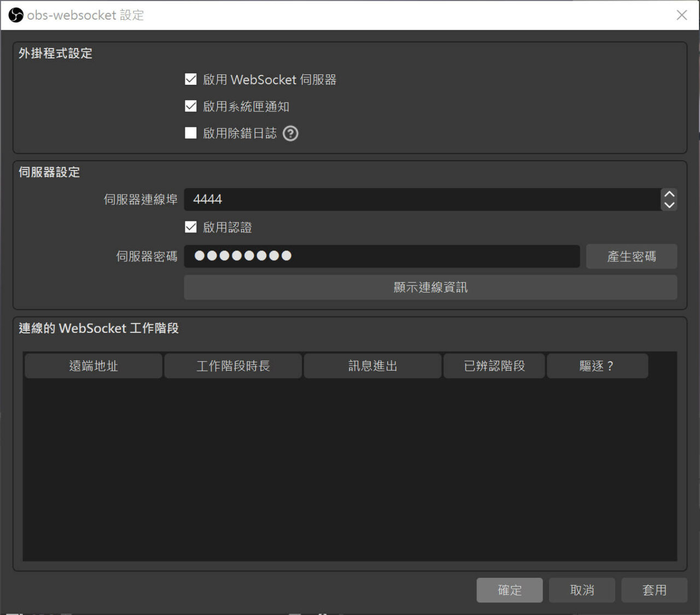Enable the 啟用除錯日誌 debug log checkbox
Image resolution: width=700 pixels, height=615 pixels.
(x=190, y=133)
